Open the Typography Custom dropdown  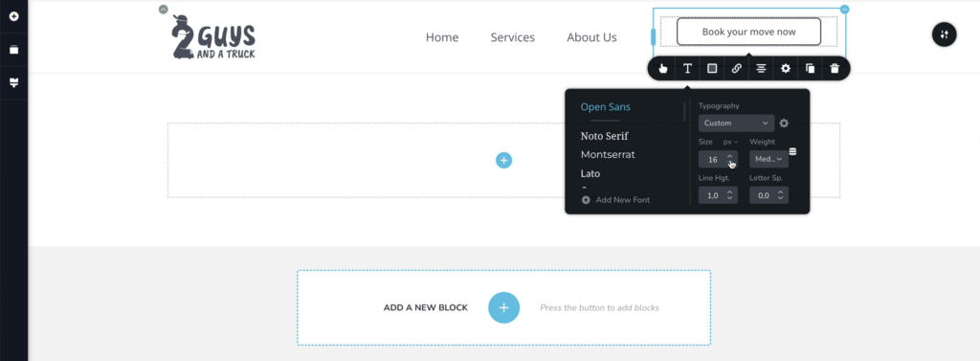click(736, 124)
